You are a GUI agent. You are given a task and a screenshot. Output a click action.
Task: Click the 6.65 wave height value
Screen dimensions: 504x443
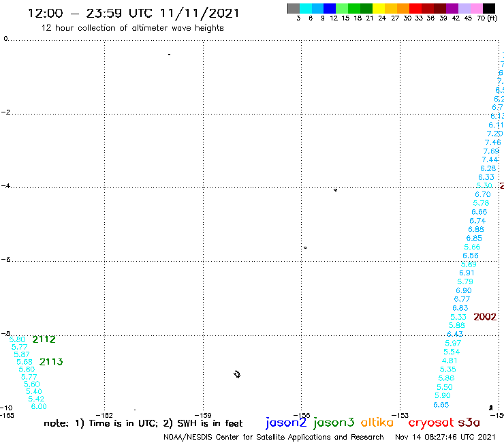coord(441,405)
